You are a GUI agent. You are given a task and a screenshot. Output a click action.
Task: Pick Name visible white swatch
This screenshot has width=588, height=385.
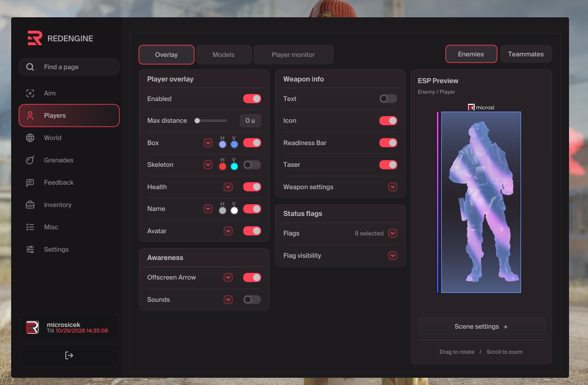coord(234,210)
